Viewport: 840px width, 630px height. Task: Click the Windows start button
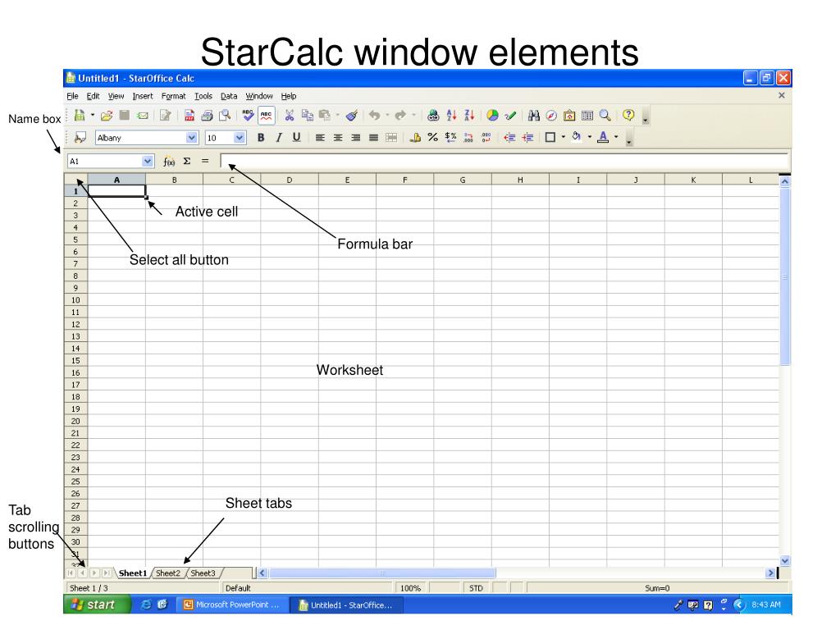(97, 605)
